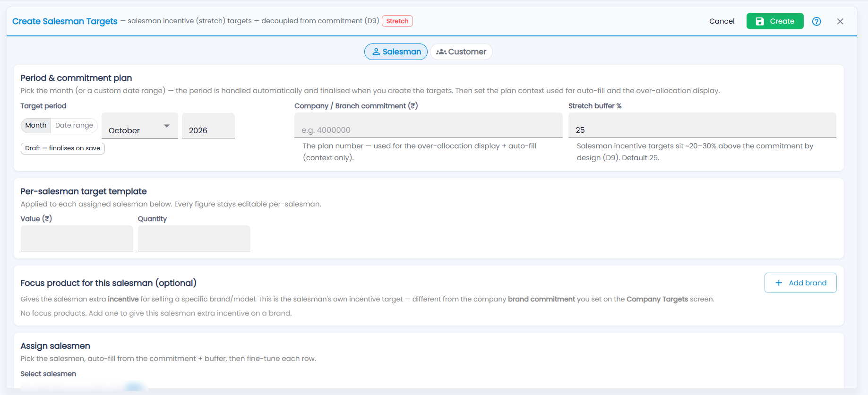Click the Create Salesman Targets title

click(x=65, y=21)
